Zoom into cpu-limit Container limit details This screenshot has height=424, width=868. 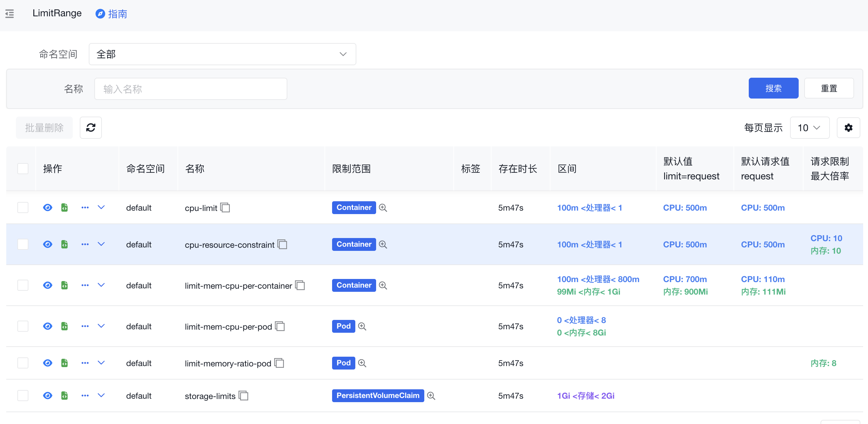tap(383, 207)
